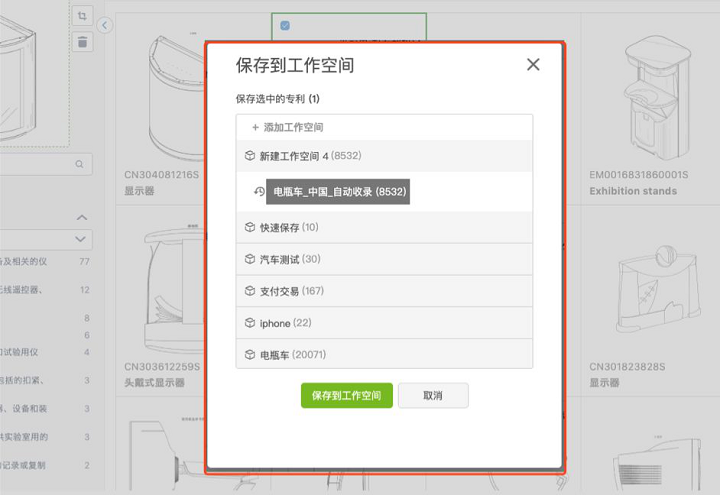Select the 支付交易 workspace
This screenshot has height=495, width=720.
pos(384,291)
